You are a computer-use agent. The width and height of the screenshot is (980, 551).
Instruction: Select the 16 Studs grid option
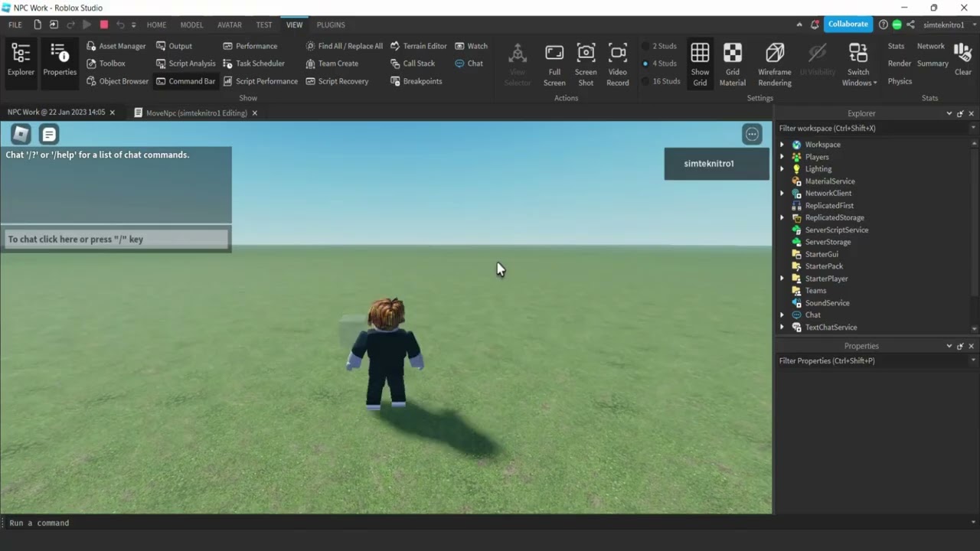click(x=661, y=81)
